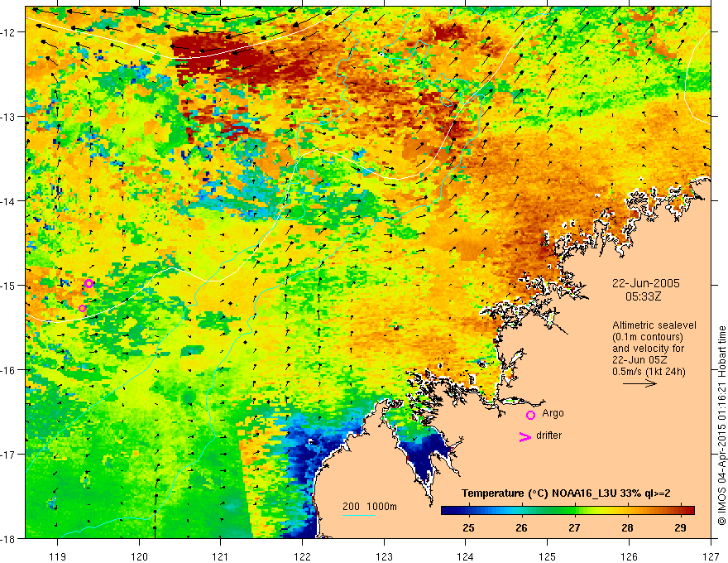
Task: Click the '124' longitude axis label
Action: coord(466,556)
